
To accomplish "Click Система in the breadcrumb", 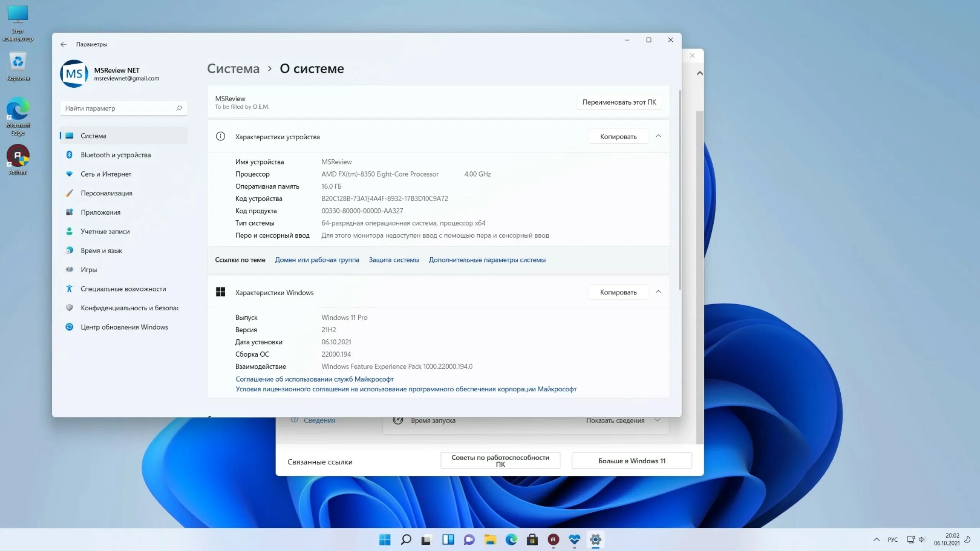I will point(233,68).
